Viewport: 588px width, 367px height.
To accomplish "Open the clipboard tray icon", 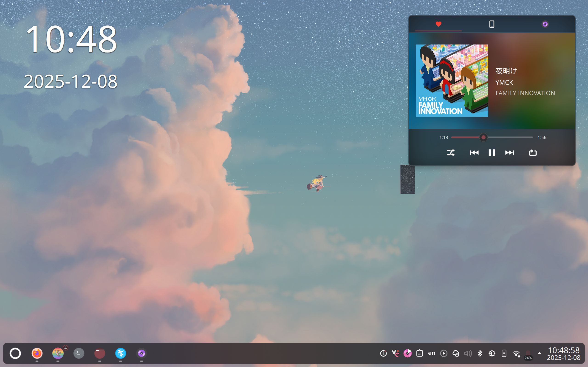I will tap(420, 353).
